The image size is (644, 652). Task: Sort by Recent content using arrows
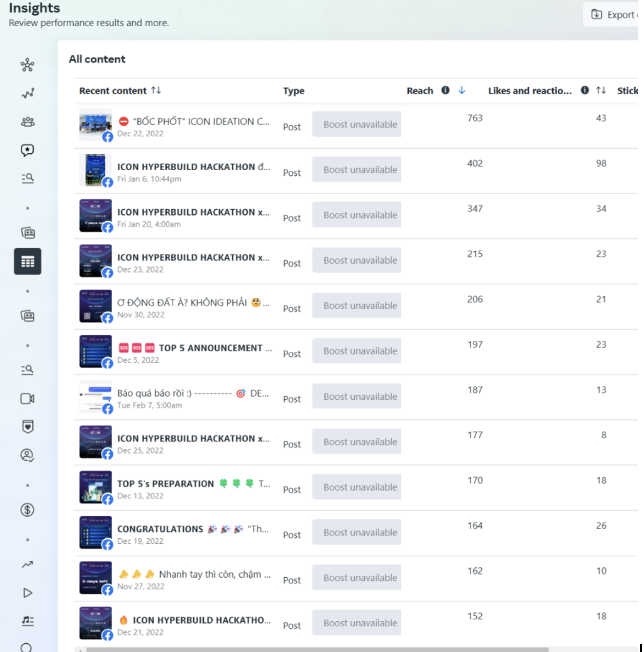(156, 90)
